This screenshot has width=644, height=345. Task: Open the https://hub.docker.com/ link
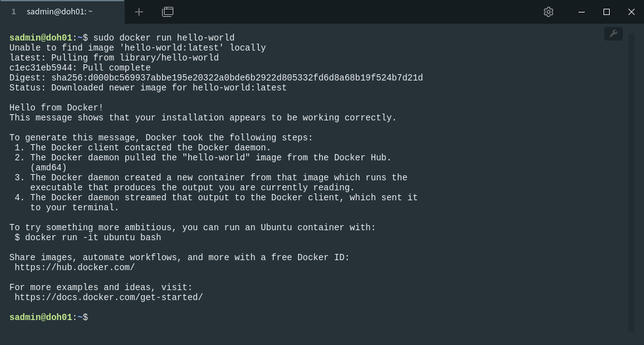(75, 268)
